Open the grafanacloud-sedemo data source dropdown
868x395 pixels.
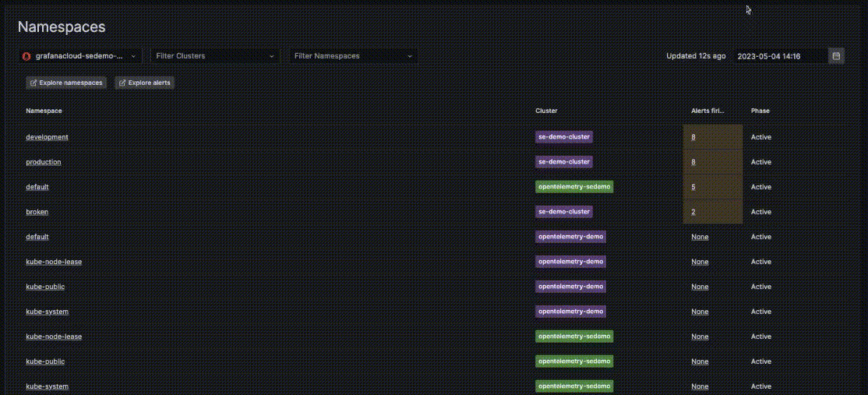[80, 56]
